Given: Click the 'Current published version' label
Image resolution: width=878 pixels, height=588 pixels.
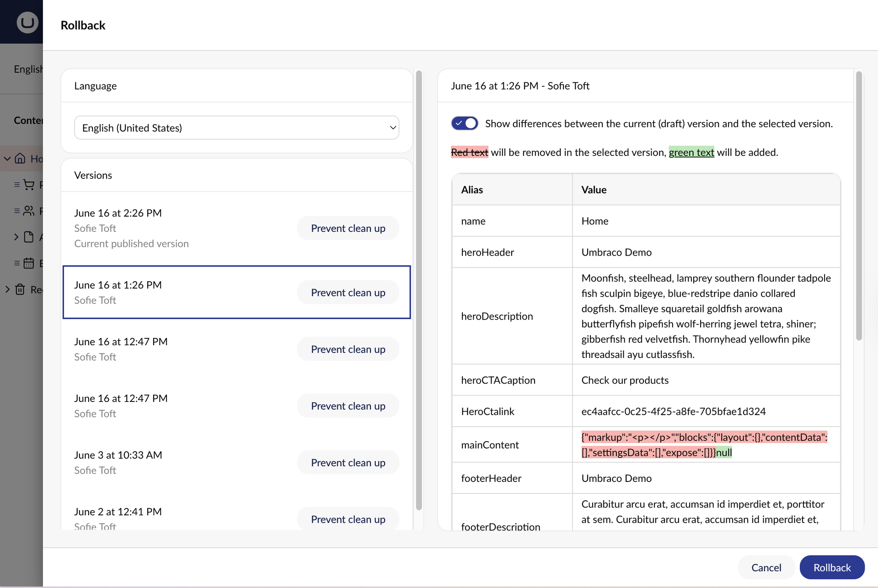Looking at the screenshot, I should [x=131, y=244].
